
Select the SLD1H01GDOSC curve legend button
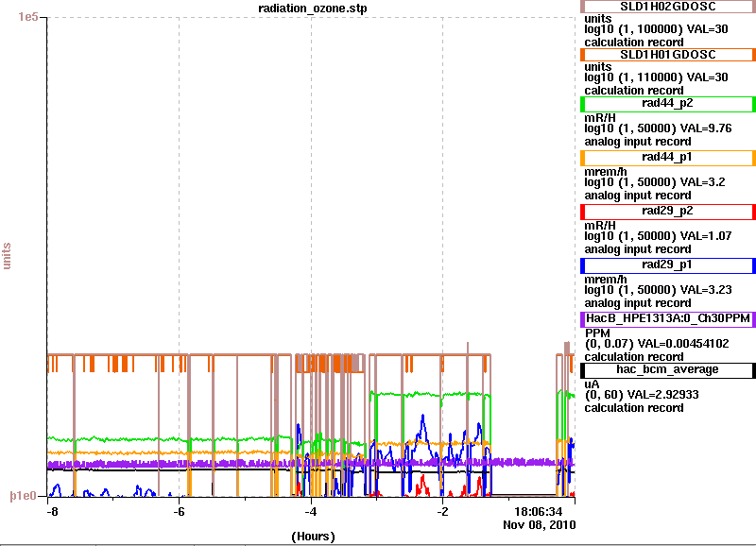point(668,55)
